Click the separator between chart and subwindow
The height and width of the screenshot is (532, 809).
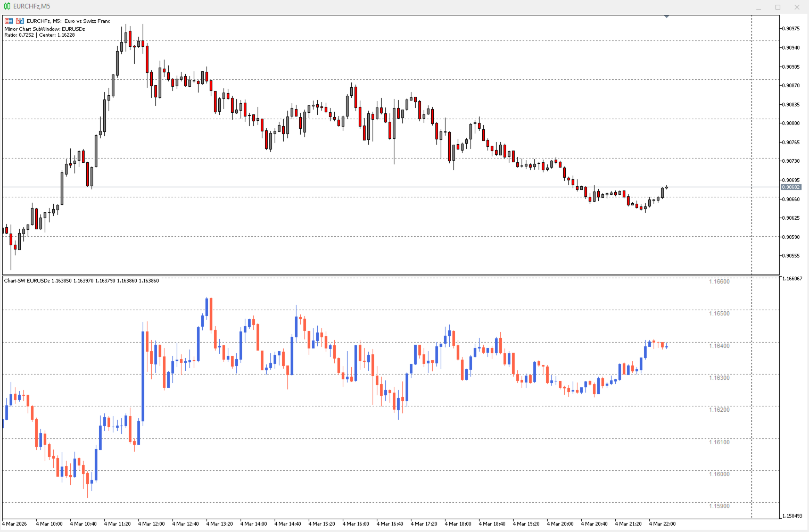(x=391, y=275)
